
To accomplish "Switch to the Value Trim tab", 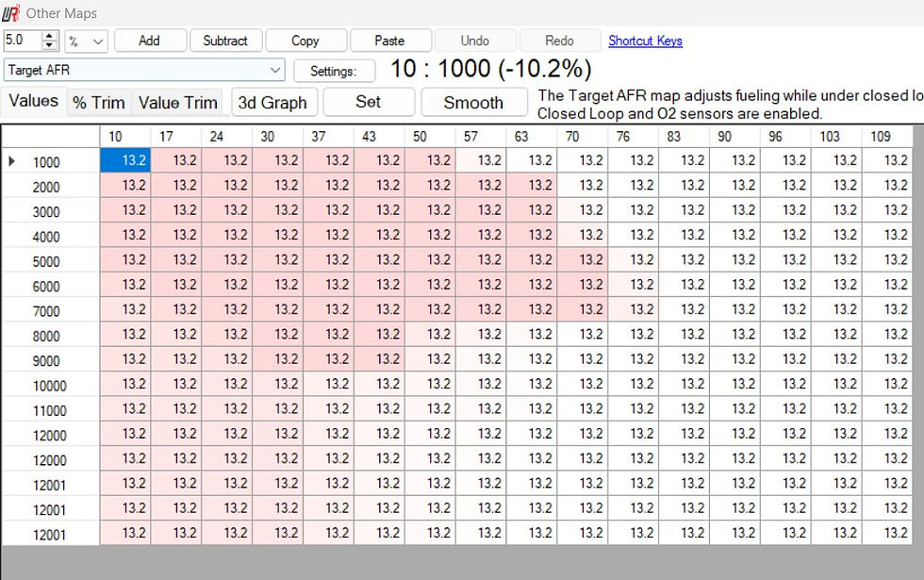I will point(178,103).
